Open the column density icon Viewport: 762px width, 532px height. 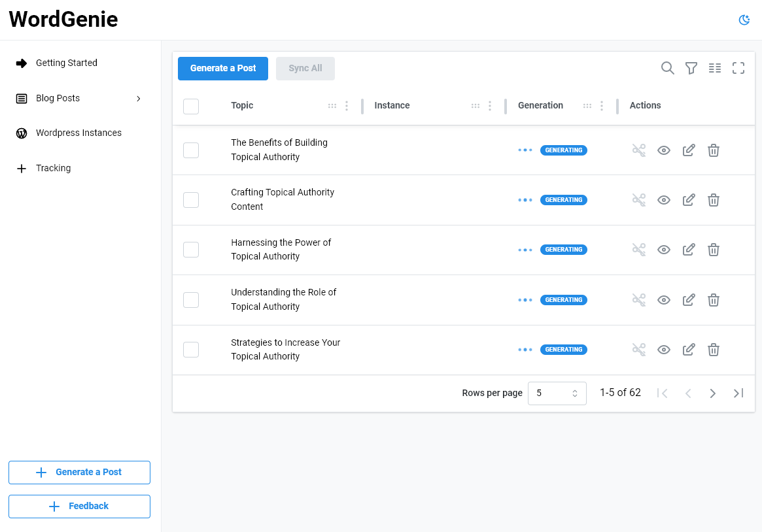click(x=715, y=68)
